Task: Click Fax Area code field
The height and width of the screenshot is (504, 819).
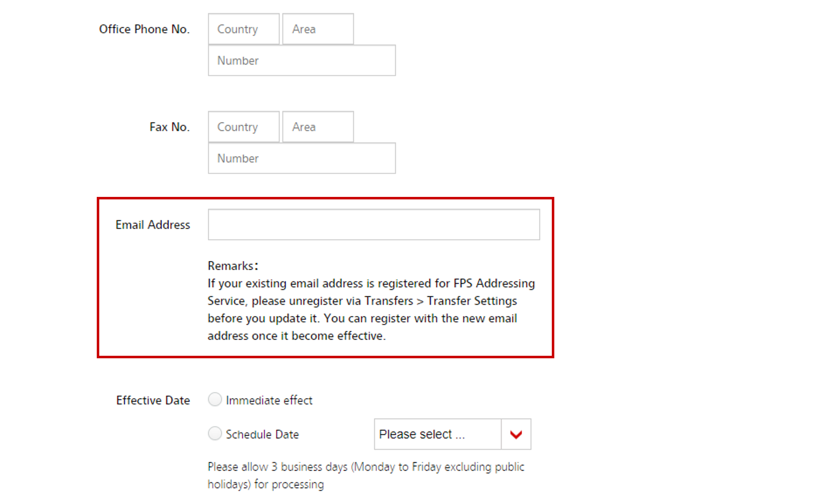Action: (318, 127)
